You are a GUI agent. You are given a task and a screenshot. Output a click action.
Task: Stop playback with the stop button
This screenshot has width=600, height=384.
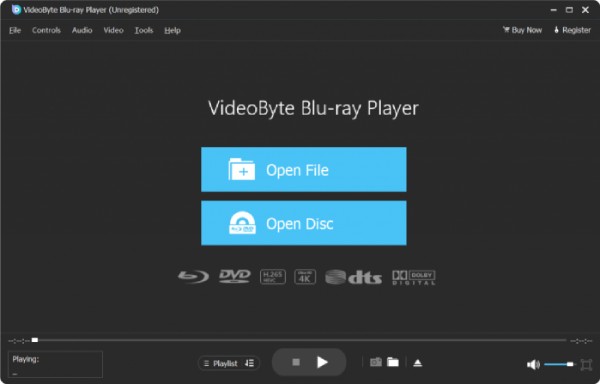[296, 362]
